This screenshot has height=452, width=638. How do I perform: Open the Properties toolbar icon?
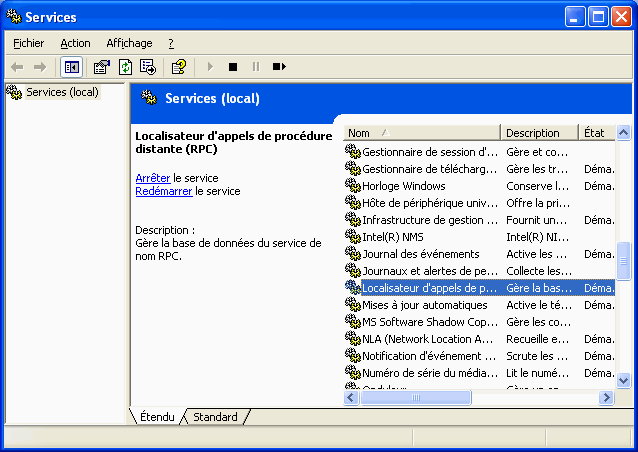click(x=102, y=67)
